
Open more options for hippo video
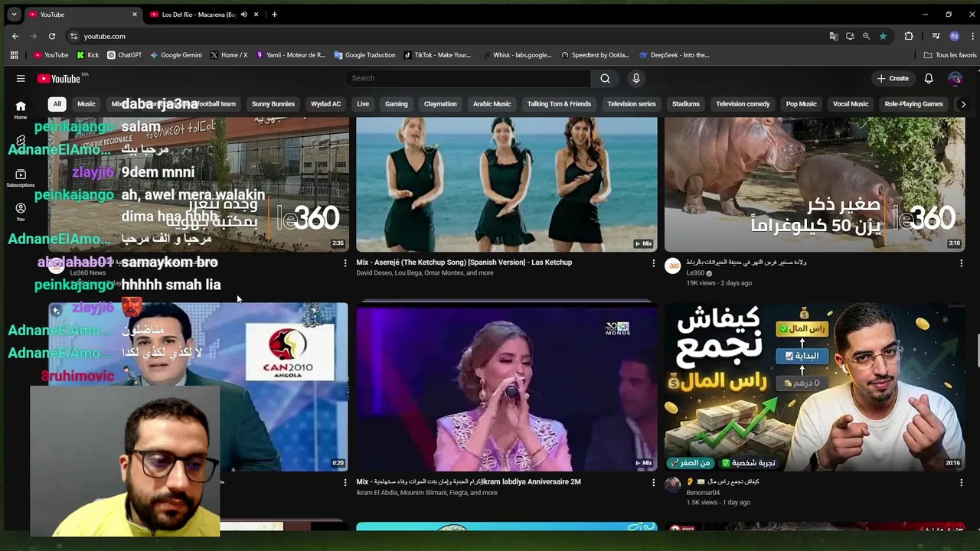click(961, 263)
